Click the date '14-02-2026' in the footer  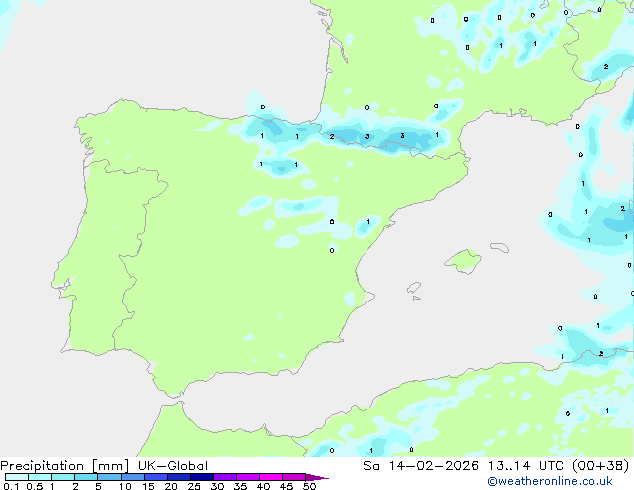pyautogui.click(x=433, y=466)
